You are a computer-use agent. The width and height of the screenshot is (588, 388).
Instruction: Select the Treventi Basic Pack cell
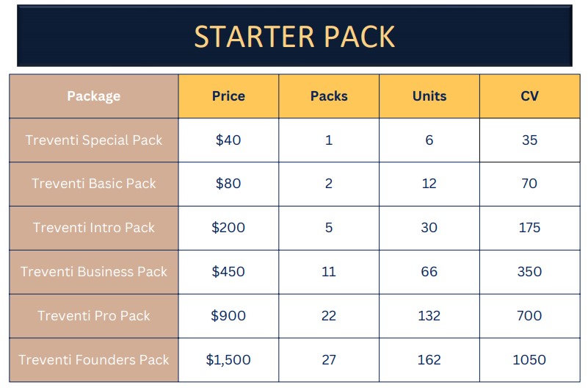click(93, 184)
